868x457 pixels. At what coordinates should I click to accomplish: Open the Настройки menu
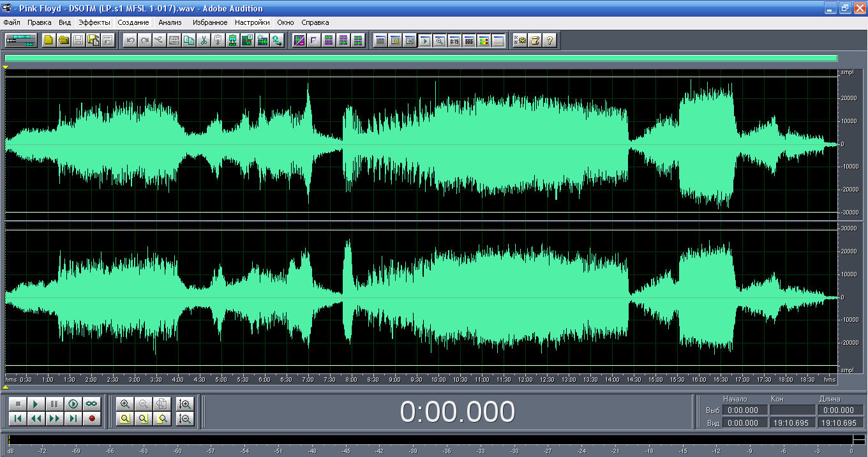(x=252, y=22)
